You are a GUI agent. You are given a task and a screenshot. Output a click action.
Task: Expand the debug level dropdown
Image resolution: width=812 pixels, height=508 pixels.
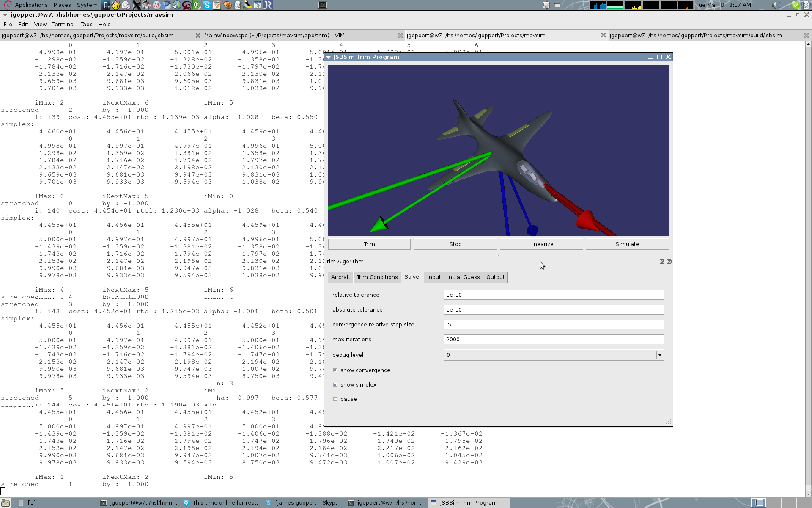660,355
